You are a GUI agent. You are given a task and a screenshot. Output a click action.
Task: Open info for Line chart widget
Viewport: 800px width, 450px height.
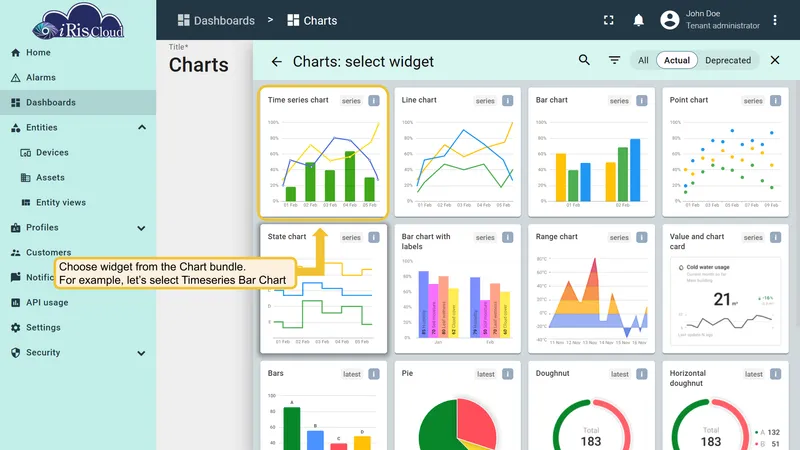[508, 101]
